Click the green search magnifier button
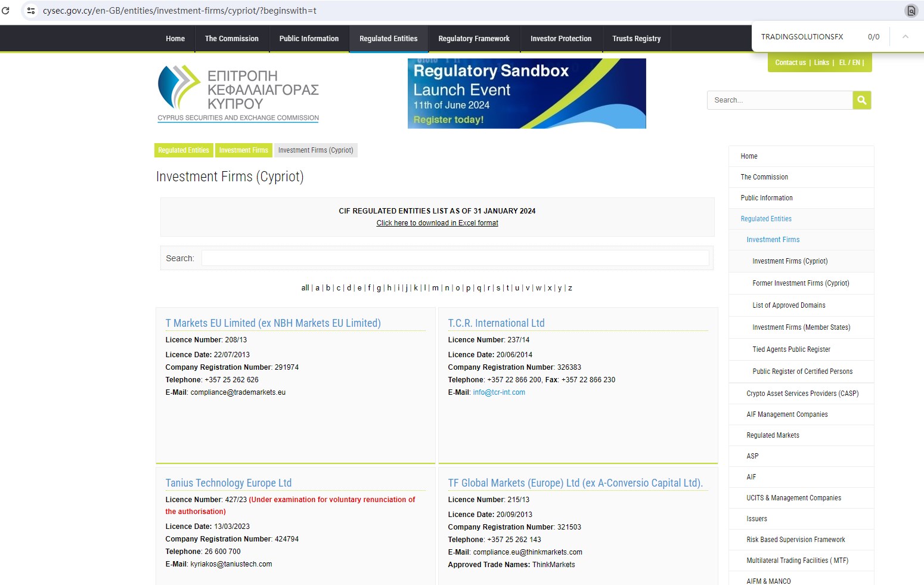Image resolution: width=924 pixels, height=585 pixels. tap(861, 100)
